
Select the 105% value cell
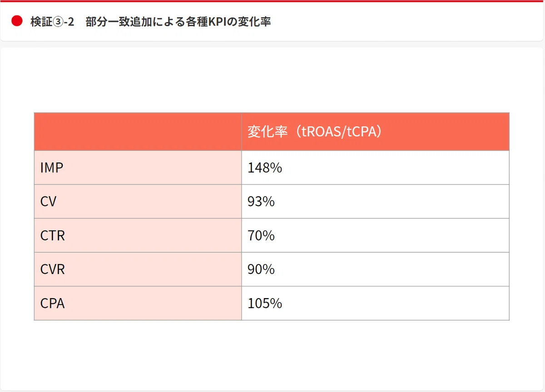pos(375,303)
